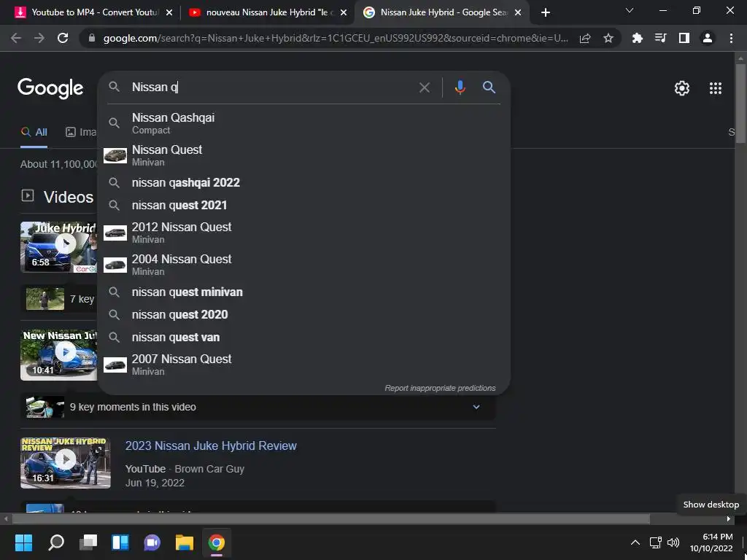Choose the Nissan Qashqai Compact suggestion
The width and height of the screenshot is (747, 560).
303,123
